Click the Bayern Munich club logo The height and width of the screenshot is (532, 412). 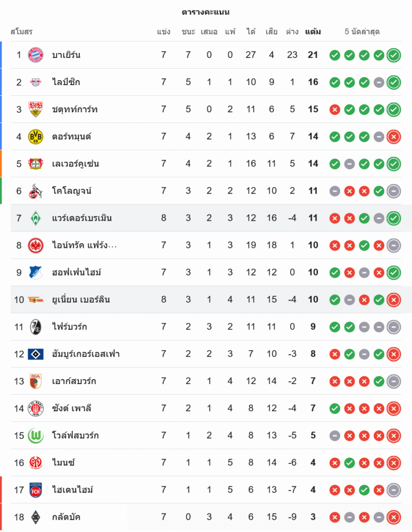(x=36, y=55)
